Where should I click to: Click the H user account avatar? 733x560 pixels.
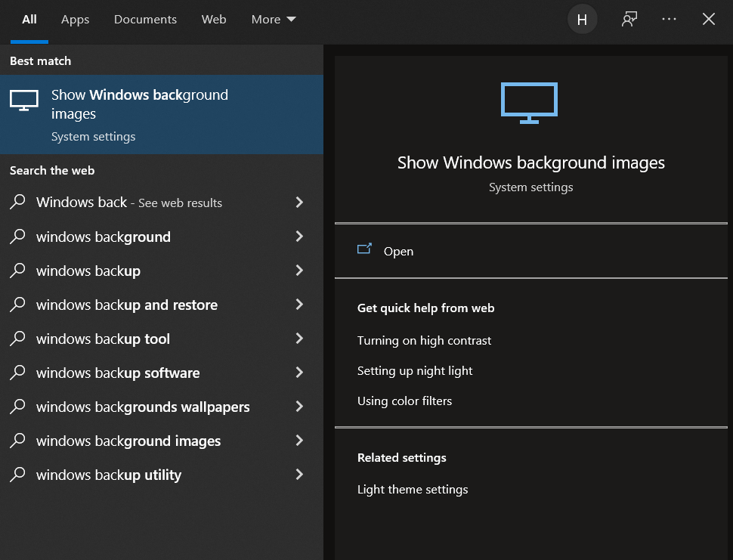pyautogui.click(x=582, y=20)
